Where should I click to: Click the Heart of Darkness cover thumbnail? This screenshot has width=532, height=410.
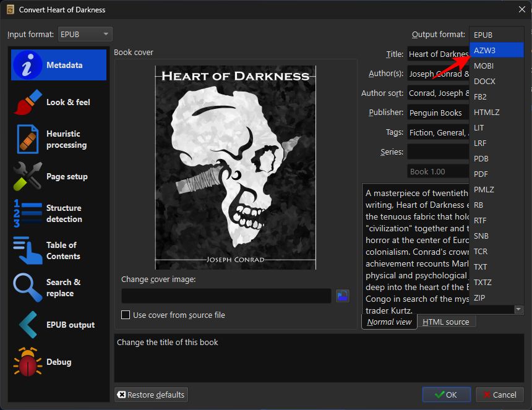(236, 168)
